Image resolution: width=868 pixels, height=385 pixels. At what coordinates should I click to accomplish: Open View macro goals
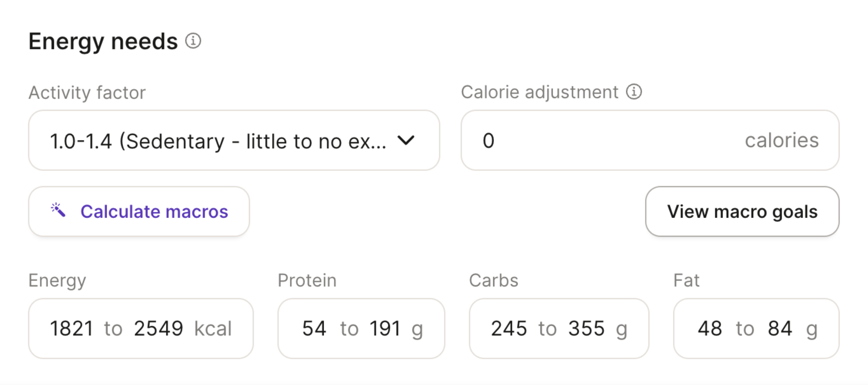(742, 211)
